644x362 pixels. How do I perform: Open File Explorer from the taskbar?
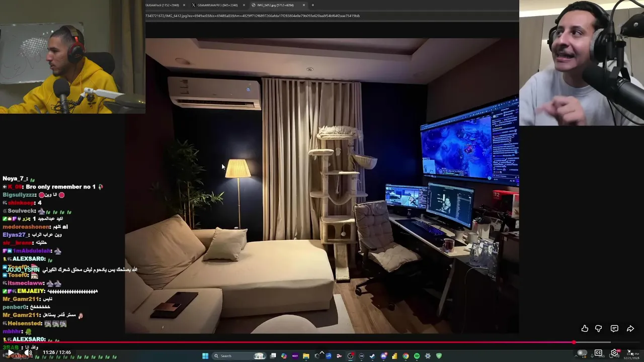tap(306, 356)
